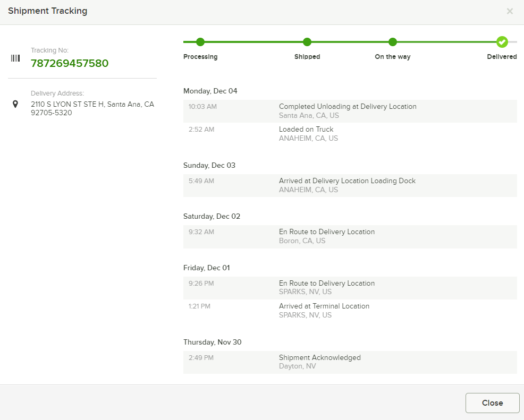Click the Monday, Dec 04 date heading
Screen dimensions: 524x420
coord(210,91)
